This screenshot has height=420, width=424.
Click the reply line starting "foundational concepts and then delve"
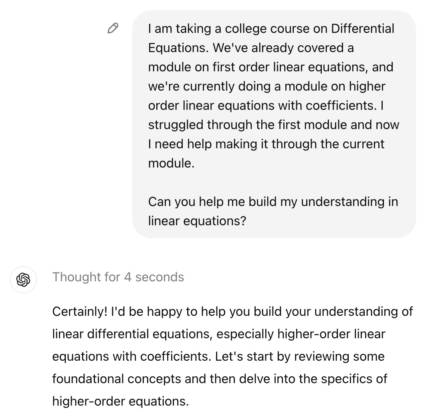pos(220,379)
